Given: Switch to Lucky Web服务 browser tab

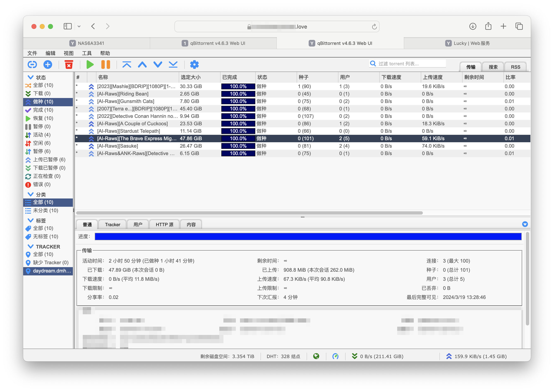Looking at the screenshot, I should [467, 43].
